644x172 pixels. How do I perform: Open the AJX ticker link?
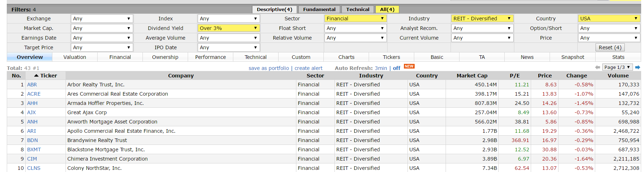(31, 112)
